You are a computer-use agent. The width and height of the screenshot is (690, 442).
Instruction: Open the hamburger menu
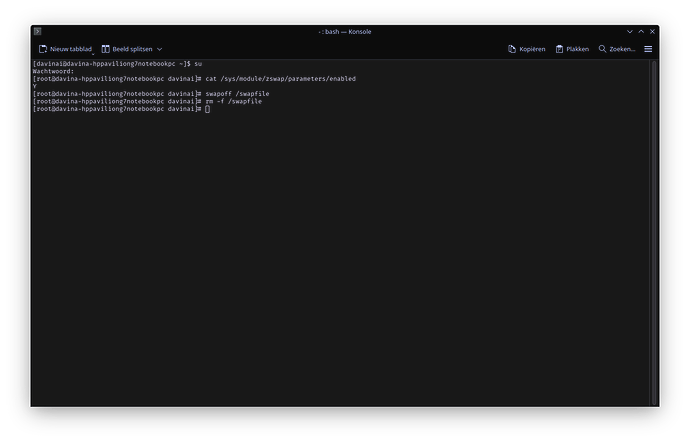(x=648, y=48)
